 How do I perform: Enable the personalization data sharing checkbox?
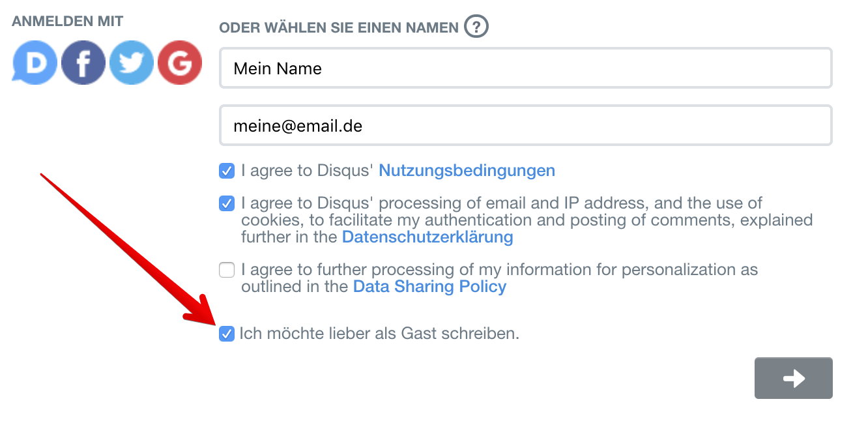[x=227, y=269]
